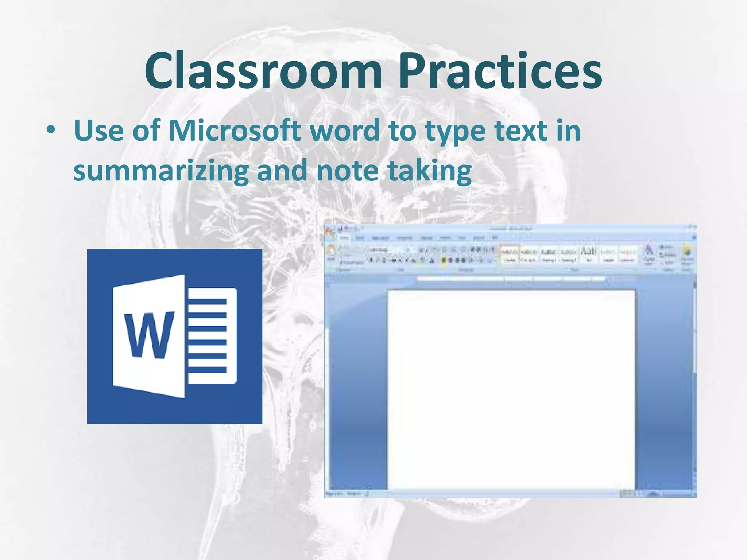The width and height of the screenshot is (747, 560).
Task: Click the Justify alignment icon
Action: click(463, 260)
